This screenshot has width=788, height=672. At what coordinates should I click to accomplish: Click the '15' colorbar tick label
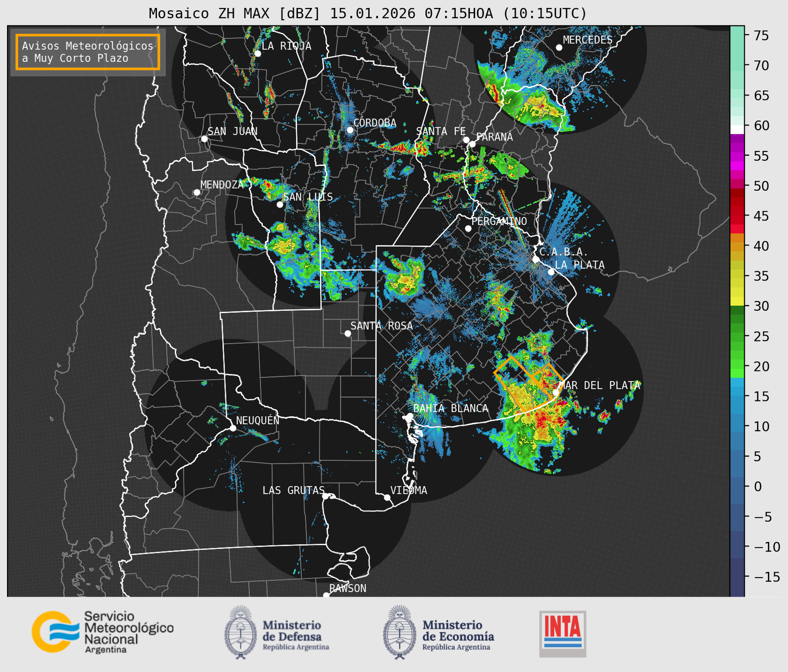point(761,396)
